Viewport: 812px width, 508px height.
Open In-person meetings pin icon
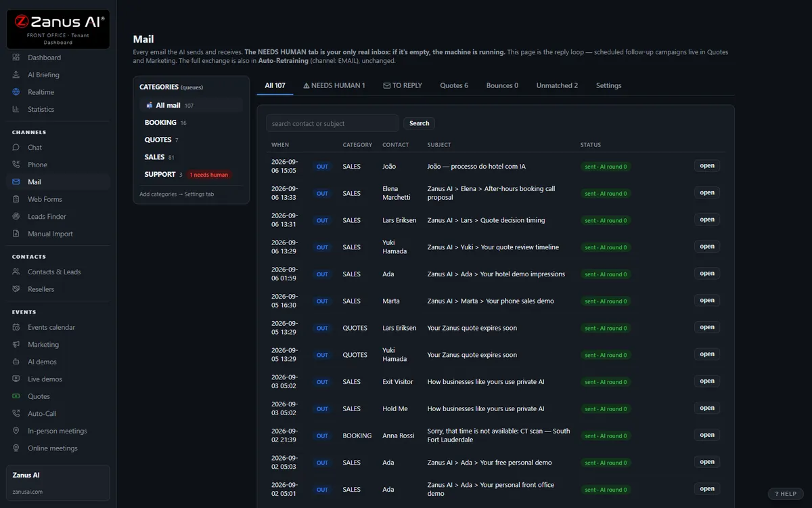coord(16,431)
